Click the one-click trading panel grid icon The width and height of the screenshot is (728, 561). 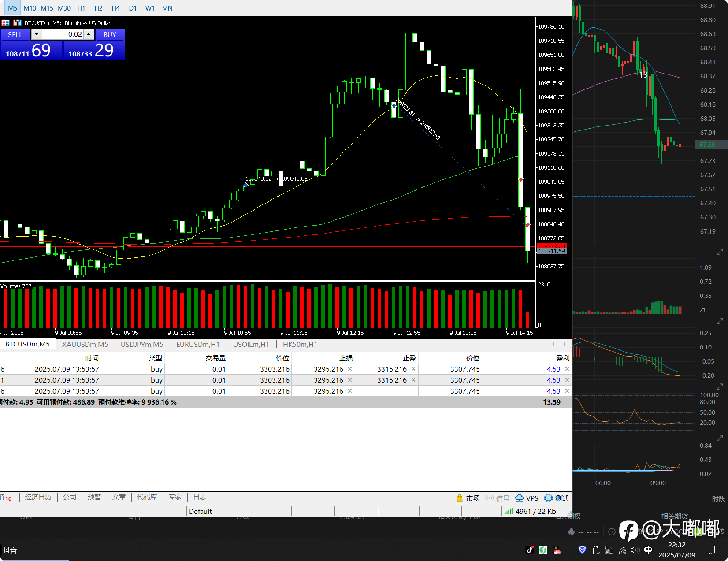[x=6, y=23]
